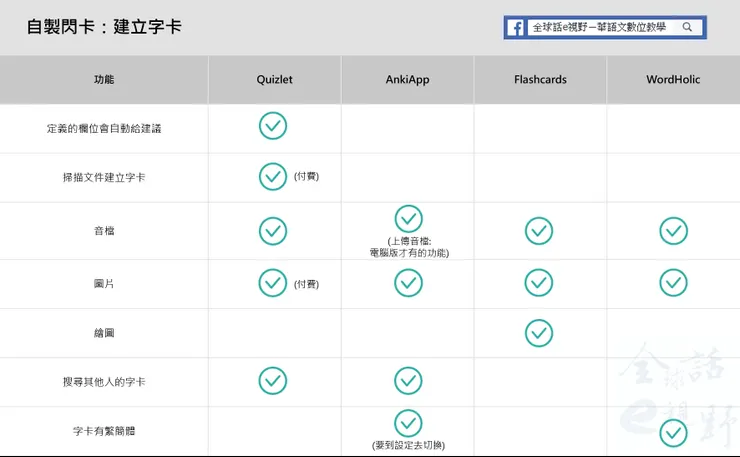Click Quizlet checkmark for 搜尋其他人的字卡
Screen dimensions: 740x457
point(273,381)
